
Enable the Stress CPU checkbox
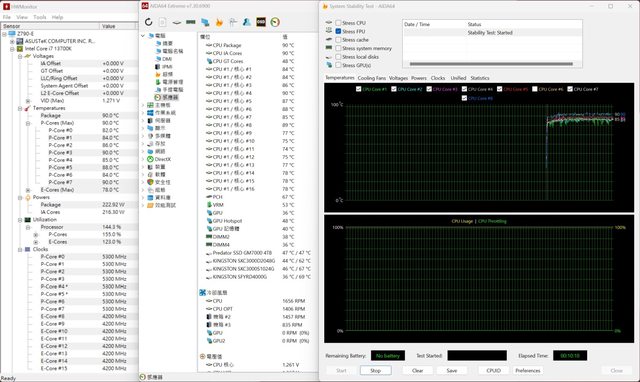338,23
